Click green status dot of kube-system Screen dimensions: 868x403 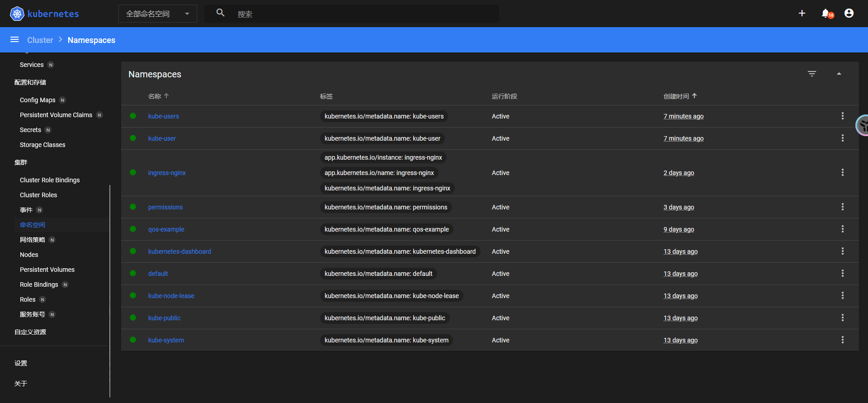click(133, 340)
